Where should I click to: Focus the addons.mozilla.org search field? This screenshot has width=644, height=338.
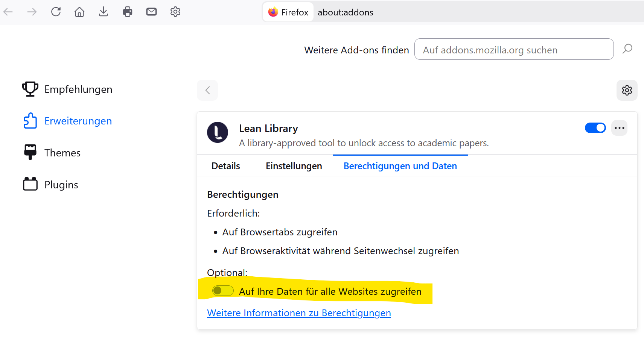514,49
